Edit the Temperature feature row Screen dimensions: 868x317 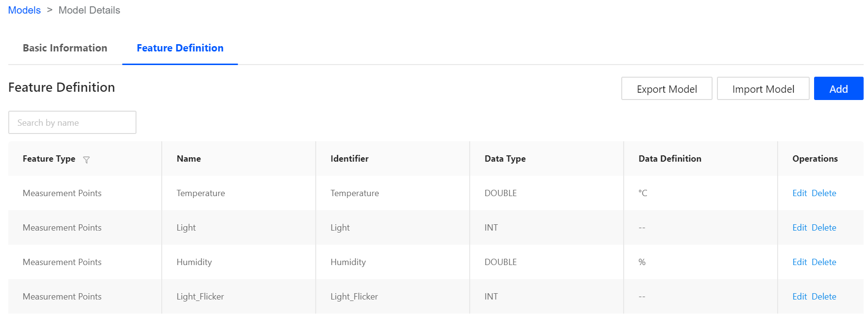[799, 193]
